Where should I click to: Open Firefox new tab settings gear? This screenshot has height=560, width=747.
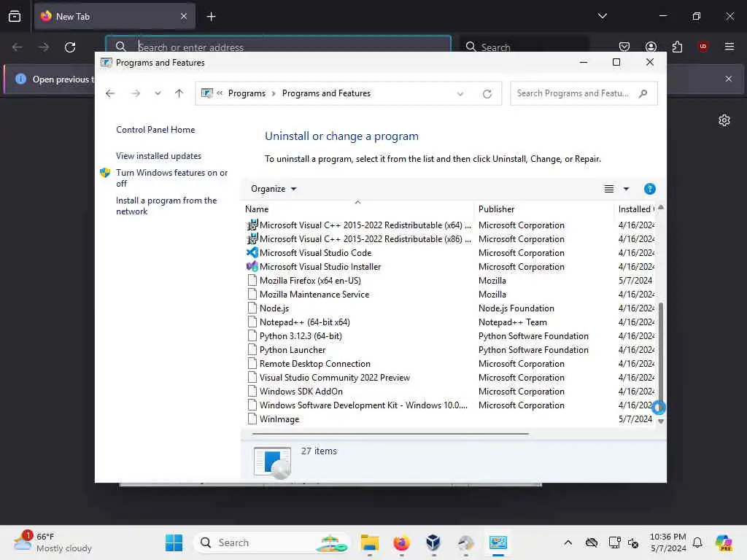pos(724,120)
